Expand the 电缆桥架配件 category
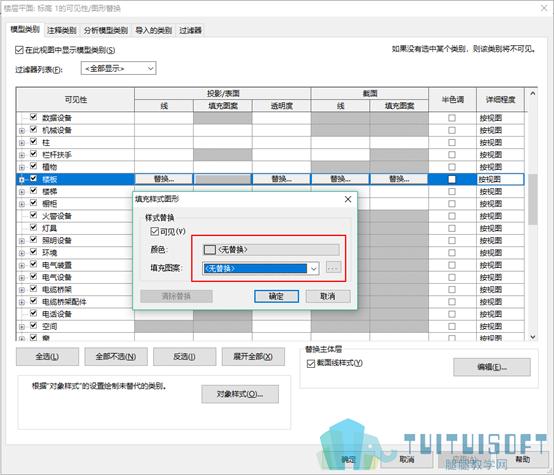554x475 pixels. 22,302
